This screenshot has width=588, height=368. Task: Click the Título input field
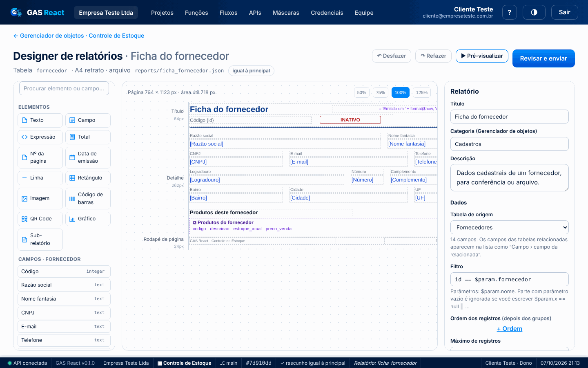point(509,117)
